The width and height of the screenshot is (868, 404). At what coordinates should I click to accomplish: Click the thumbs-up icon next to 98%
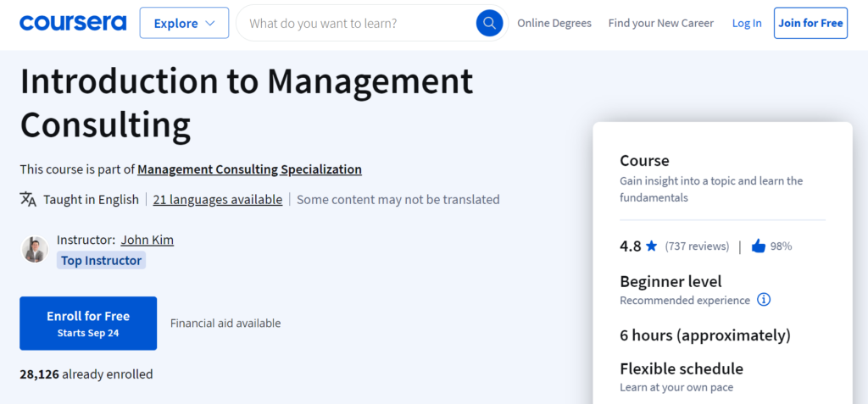[759, 246]
